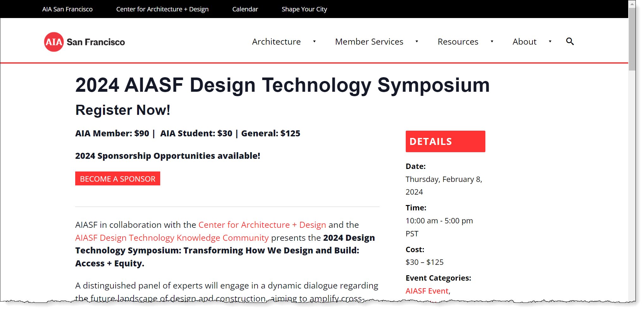Click the AIA San Francisco logo
The image size is (644, 311).
[x=84, y=42]
